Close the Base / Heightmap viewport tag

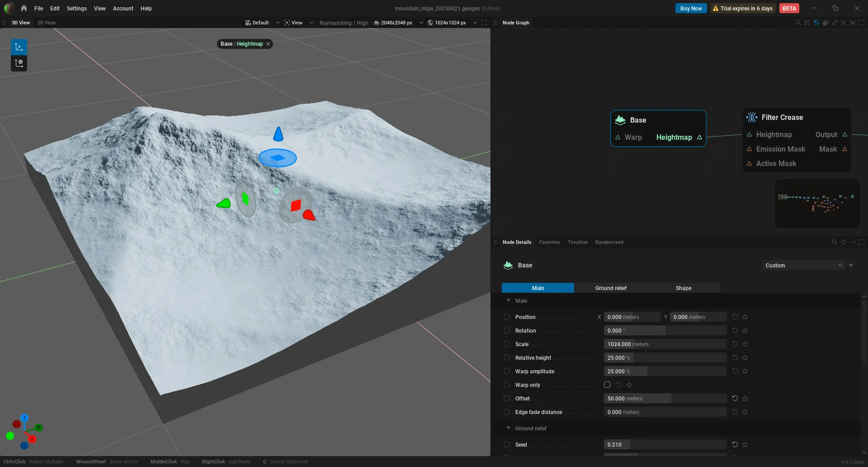click(x=268, y=44)
